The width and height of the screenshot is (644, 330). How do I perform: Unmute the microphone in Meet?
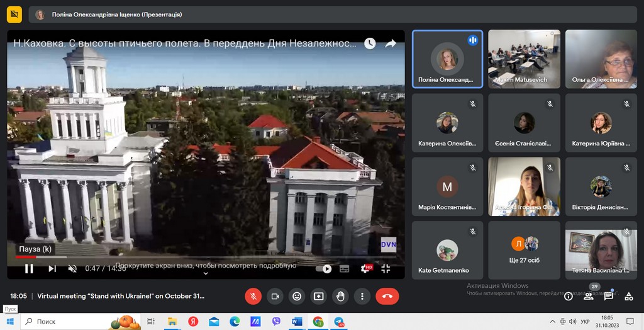pos(253,296)
